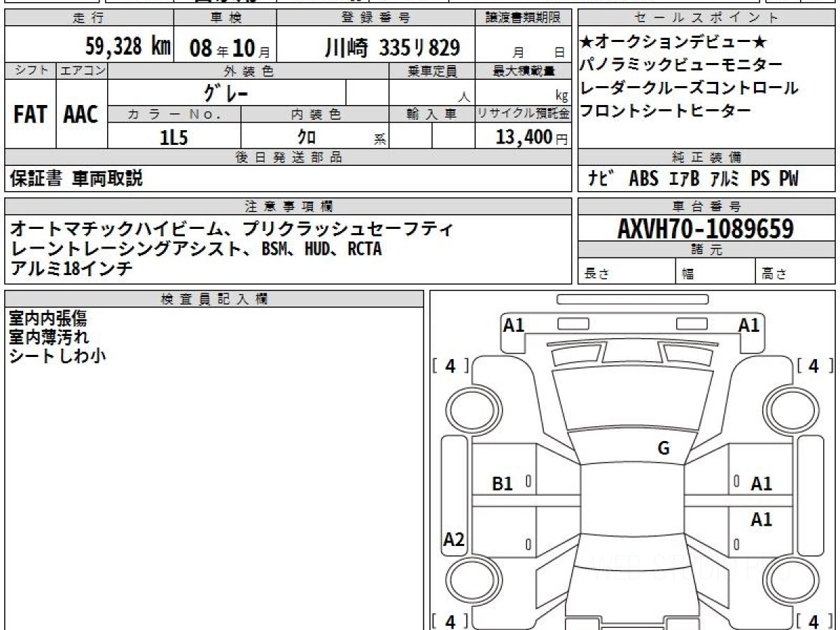840x630 pixels.
Task: Click the 諸元 header
Action: 706,250
